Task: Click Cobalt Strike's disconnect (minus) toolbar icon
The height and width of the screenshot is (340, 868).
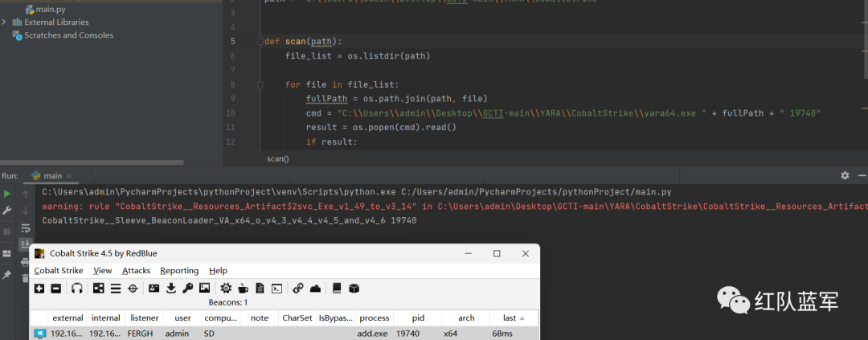Action: (56, 288)
